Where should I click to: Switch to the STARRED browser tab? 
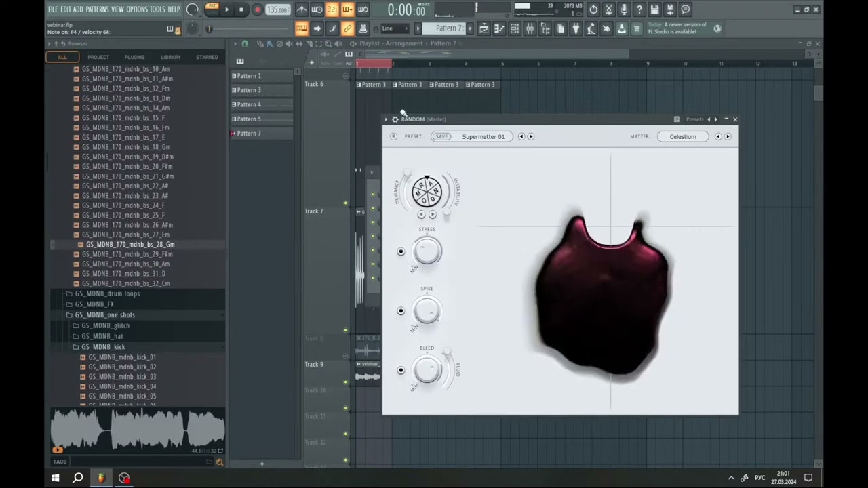(x=207, y=57)
